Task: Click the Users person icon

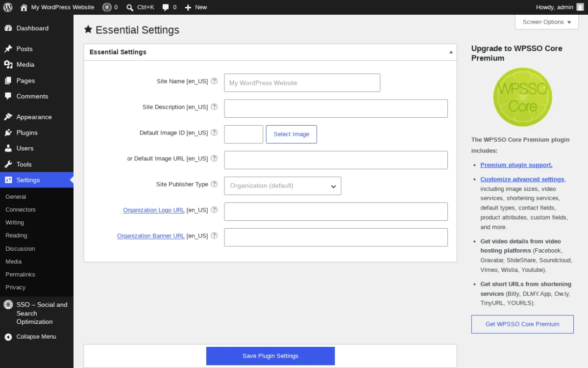Action: coord(8,148)
